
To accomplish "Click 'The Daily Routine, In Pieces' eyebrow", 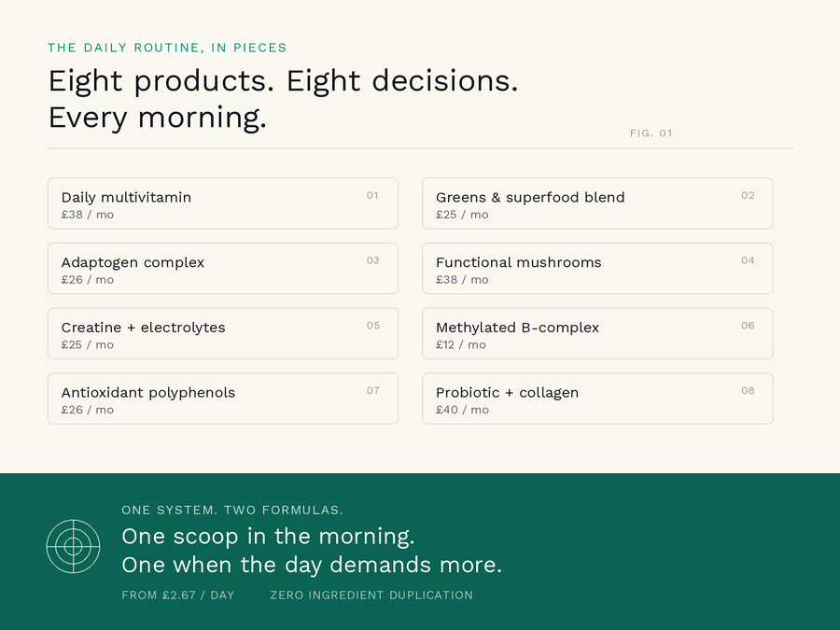I will [x=167, y=48].
